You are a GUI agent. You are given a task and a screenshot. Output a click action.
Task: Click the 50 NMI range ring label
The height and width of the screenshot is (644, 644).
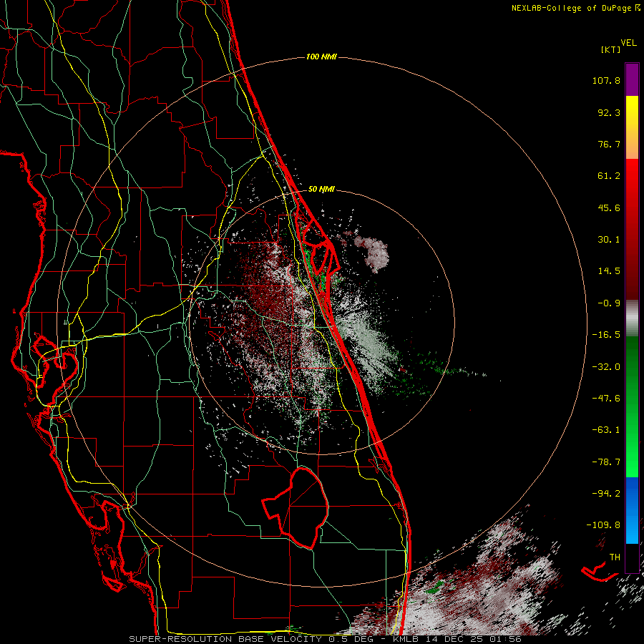point(321,190)
